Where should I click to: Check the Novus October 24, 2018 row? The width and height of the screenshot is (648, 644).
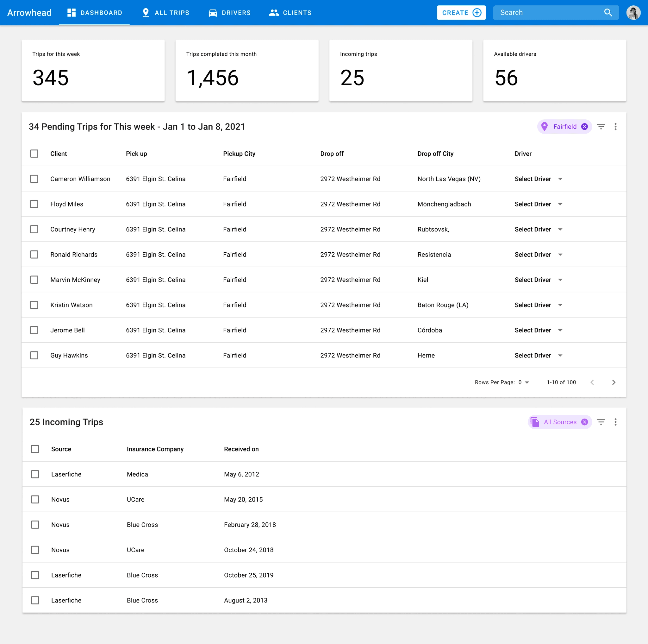tap(35, 550)
